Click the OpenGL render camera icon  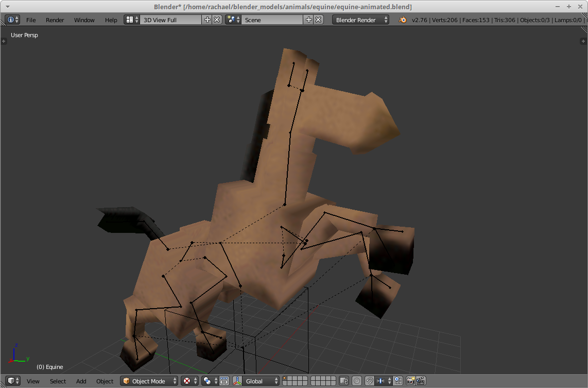[x=410, y=381]
